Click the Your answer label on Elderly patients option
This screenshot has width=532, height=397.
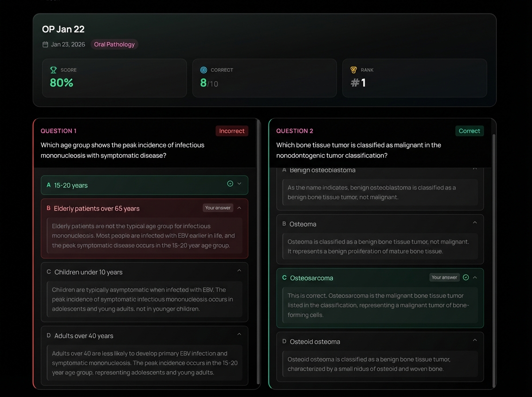tap(218, 208)
